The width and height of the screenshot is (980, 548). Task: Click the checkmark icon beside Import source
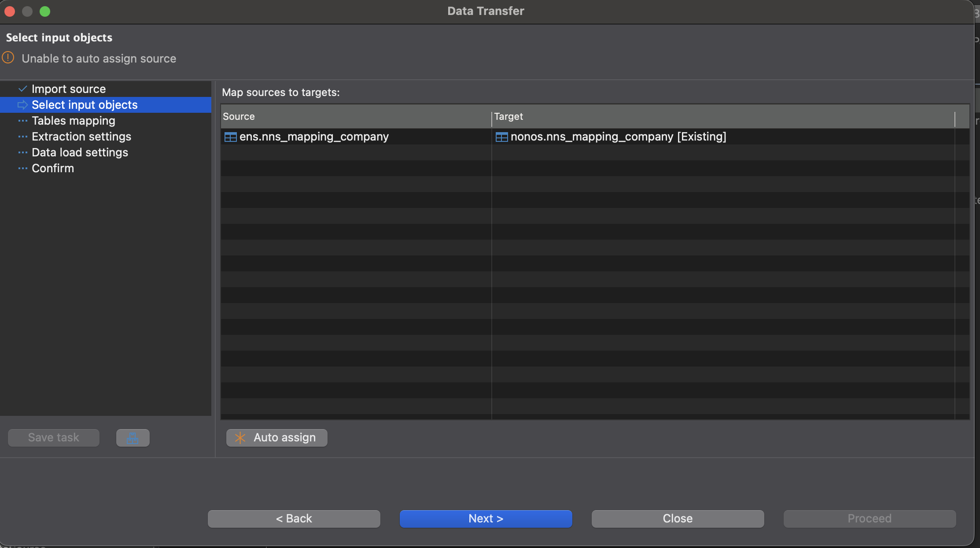point(23,89)
